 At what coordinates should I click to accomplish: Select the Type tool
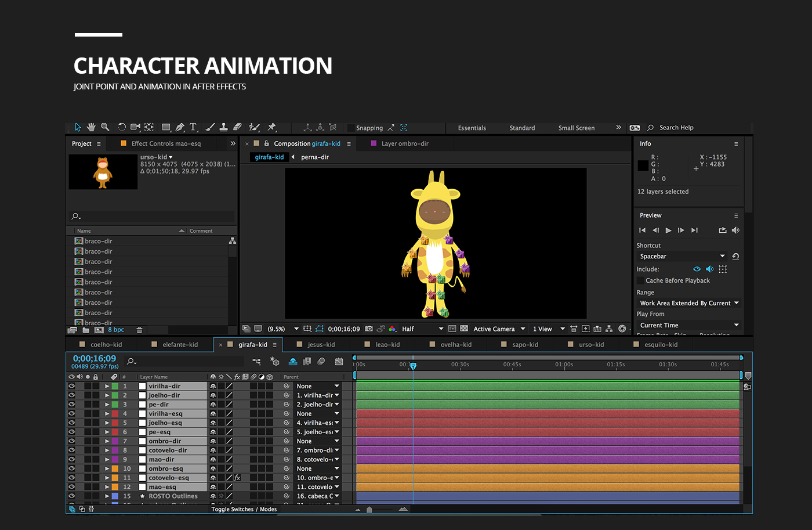click(x=193, y=127)
